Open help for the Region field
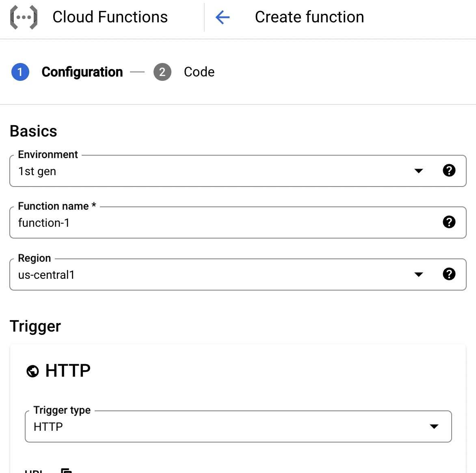 [449, 274]
